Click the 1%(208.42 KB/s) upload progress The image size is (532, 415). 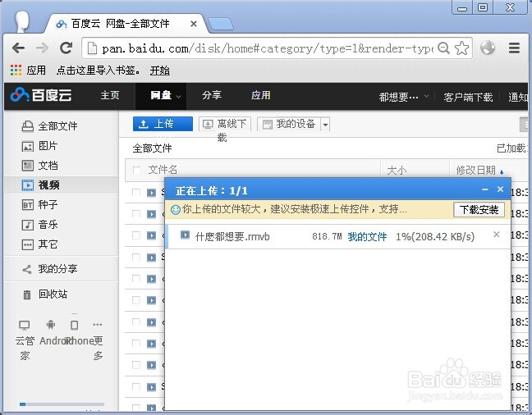click(x=435, y=237)
